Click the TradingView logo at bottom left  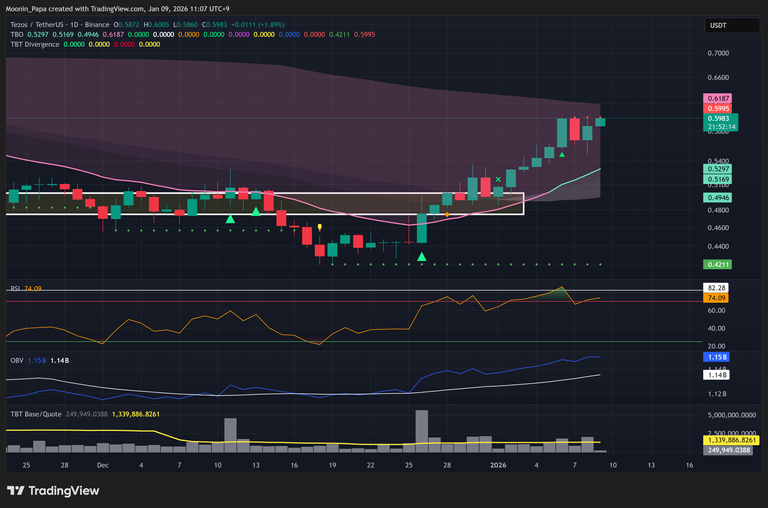[x=55, y=490]
